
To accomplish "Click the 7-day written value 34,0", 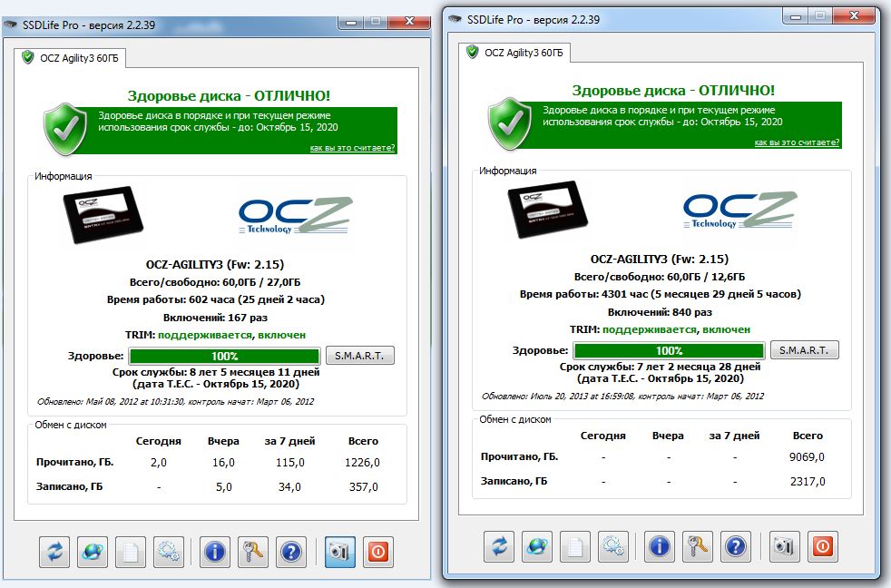I will coord(289,487).
